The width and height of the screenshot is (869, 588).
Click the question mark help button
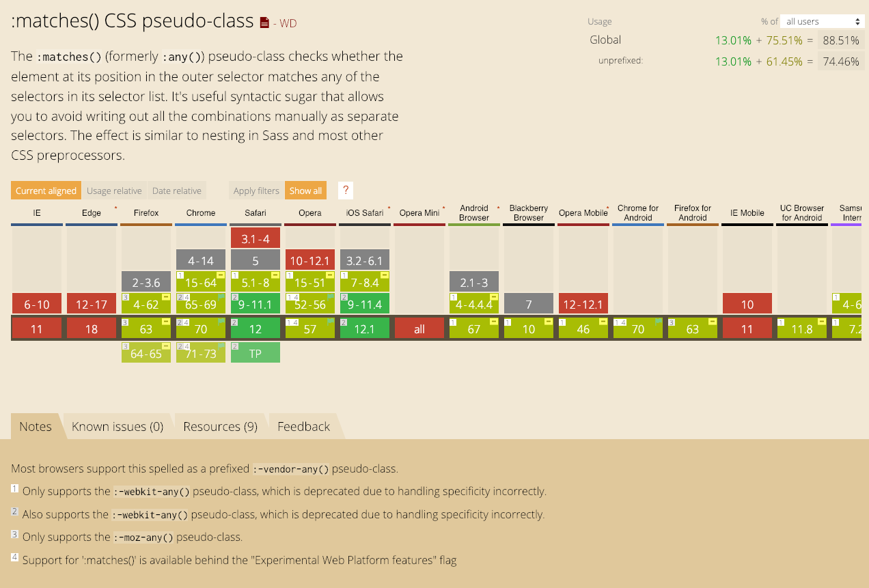tap(346, 191)
